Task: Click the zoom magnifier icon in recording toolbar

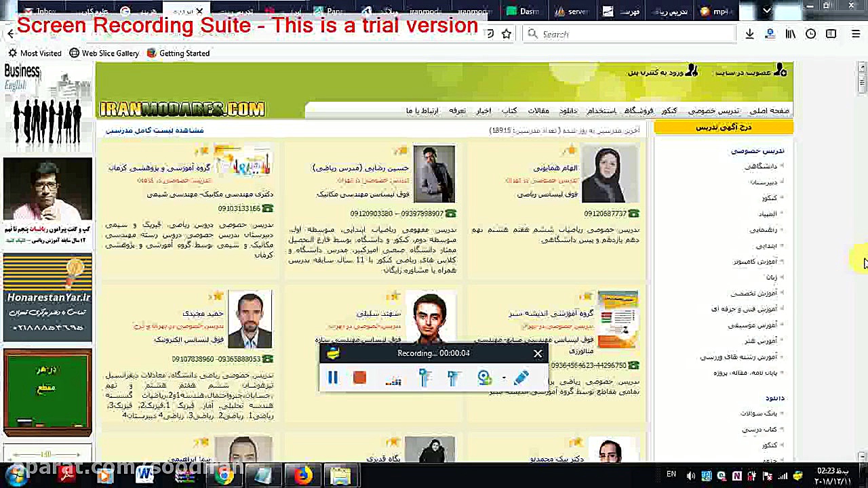Action: [484, 378]
